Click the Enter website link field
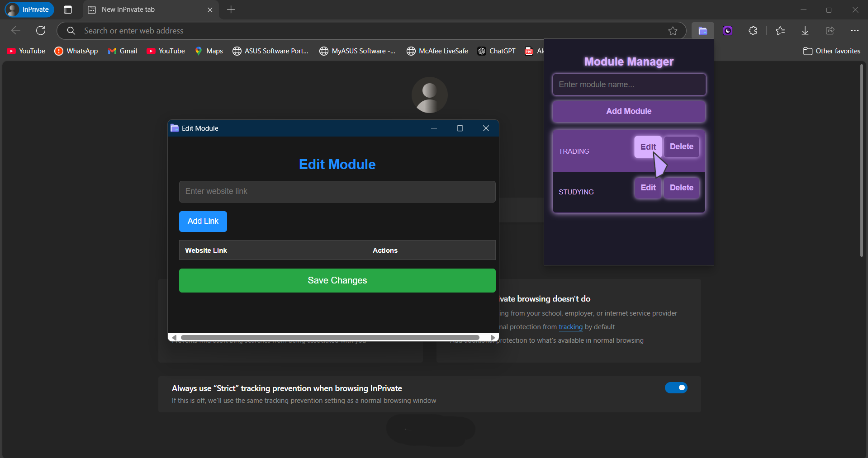The height and width of the screenshot is (458, 868). pyautogui.click(x=337, y=191)
